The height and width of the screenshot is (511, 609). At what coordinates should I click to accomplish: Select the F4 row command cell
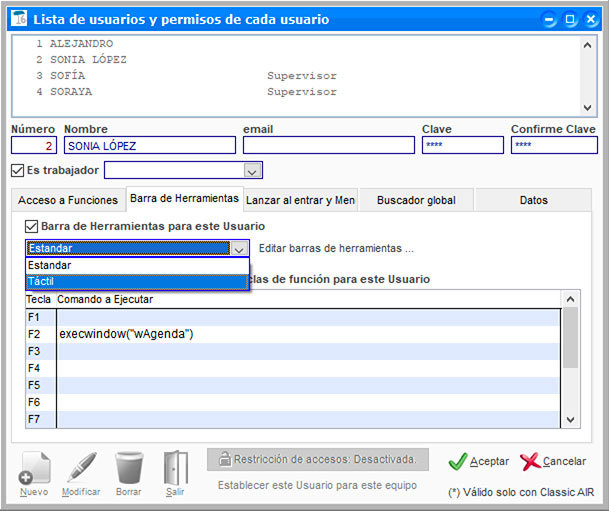pos(308,368)
